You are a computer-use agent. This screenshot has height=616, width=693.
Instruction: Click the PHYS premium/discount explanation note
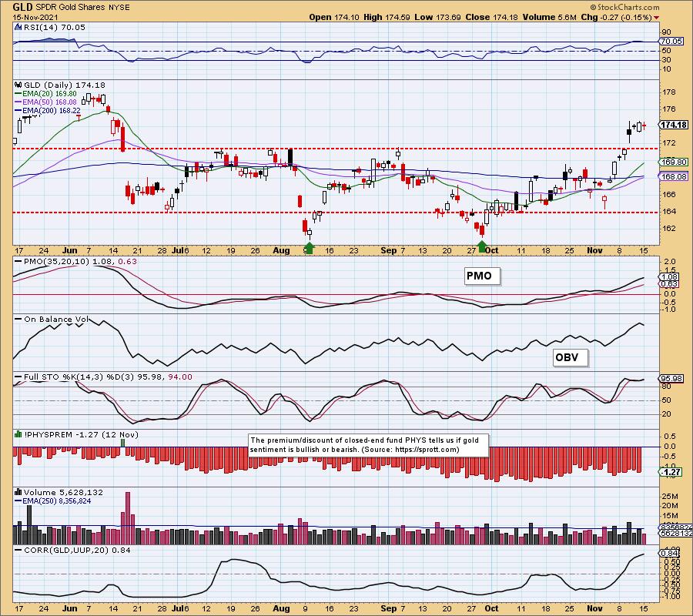(369, 445)
